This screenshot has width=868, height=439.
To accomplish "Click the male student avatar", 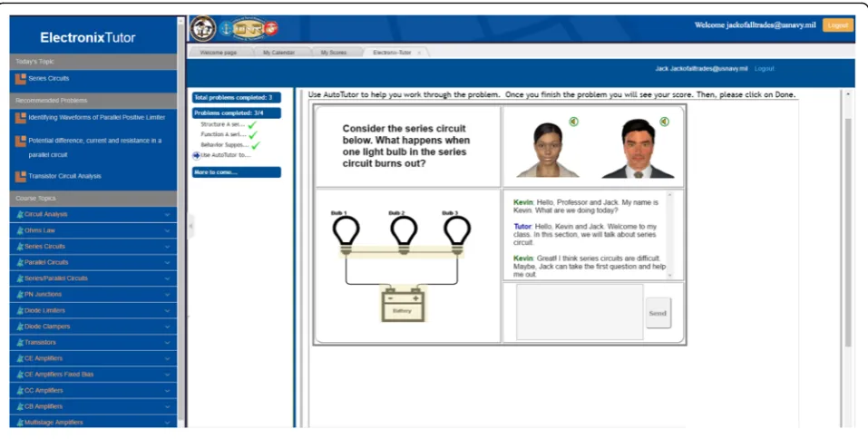I will point(638,149).
